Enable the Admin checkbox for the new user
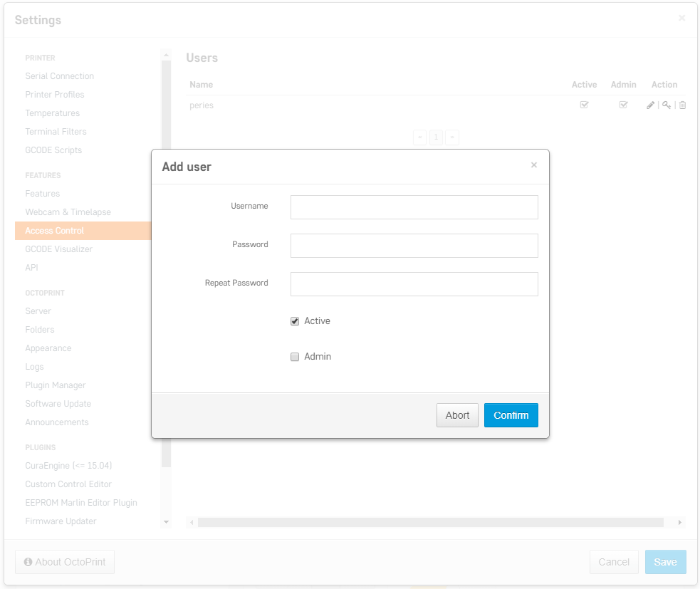Viewport: 700px width, 589px height. point(294,356)
